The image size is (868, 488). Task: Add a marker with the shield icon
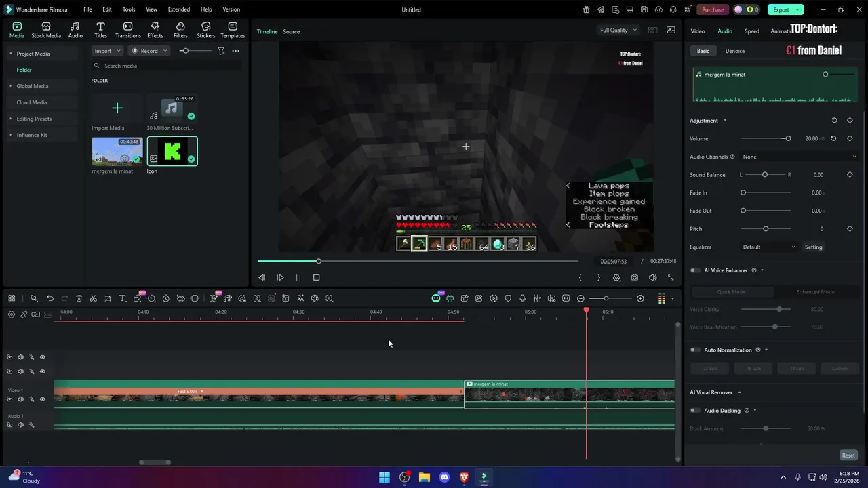508,298
